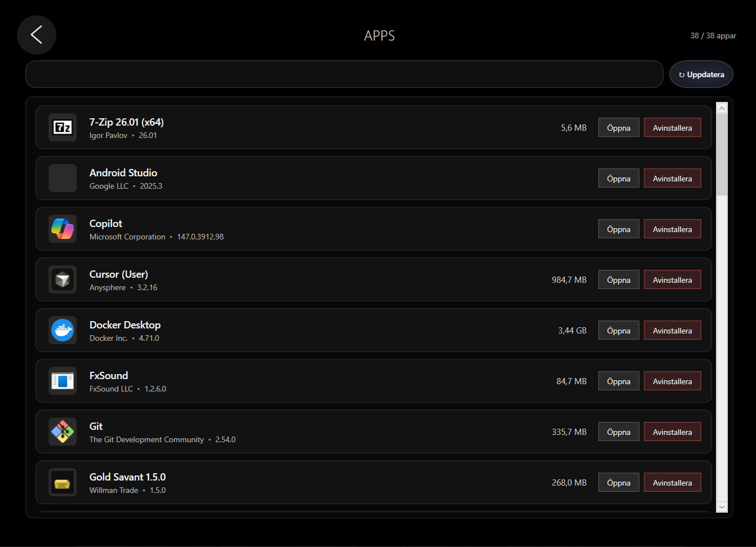Select the 7-Zip 26.01 (x64) title
756x547 pixels.
pyautogui.click(x=126, y=122)
